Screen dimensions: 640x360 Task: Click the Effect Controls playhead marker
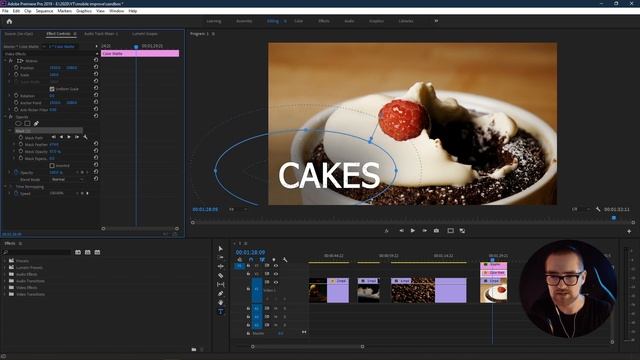(x=136, y=47)
